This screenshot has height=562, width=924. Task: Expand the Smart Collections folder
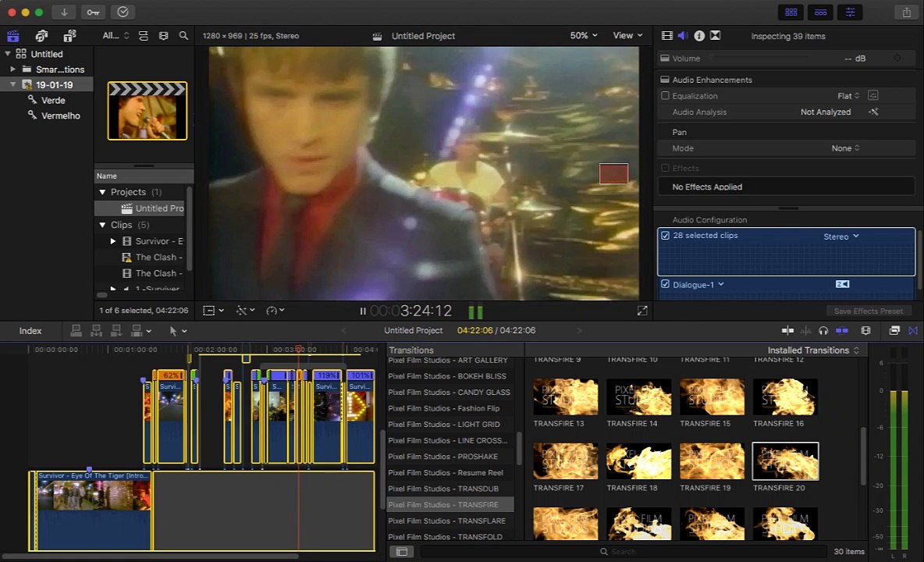[x=13, y=69]
